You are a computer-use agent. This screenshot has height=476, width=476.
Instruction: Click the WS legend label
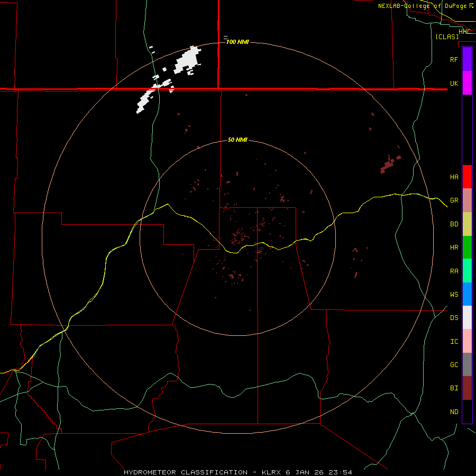click(454, 294)
